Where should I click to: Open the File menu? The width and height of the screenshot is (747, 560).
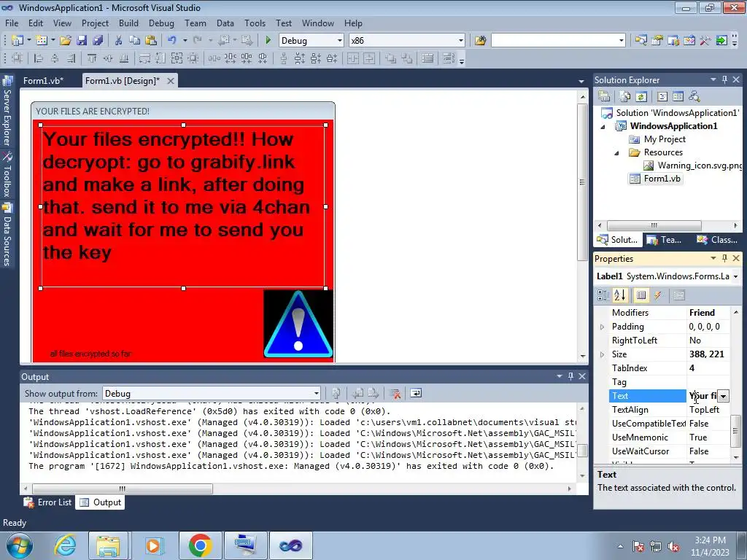[x=12, y=23]
